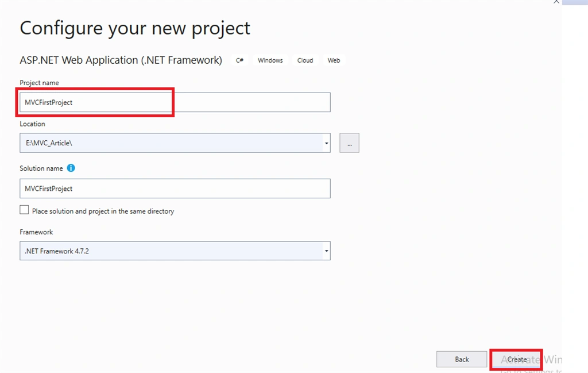Click the Cloud tag
Viewport: 588px width, 373px height.
point(305,60)
